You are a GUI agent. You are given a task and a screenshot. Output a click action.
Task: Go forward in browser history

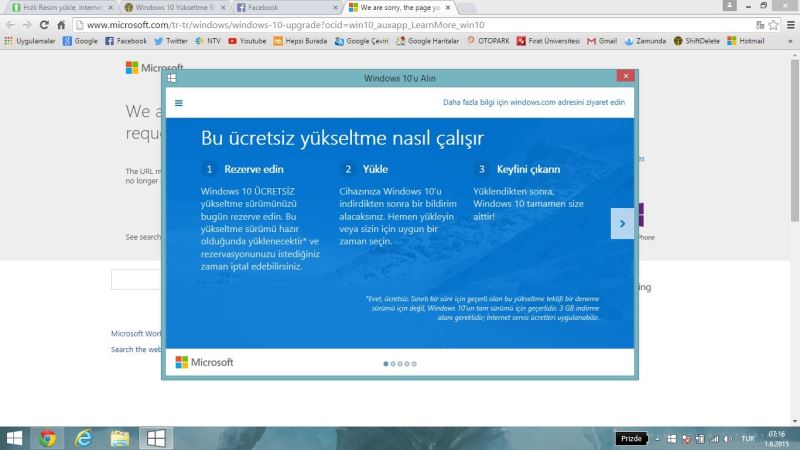27,24
